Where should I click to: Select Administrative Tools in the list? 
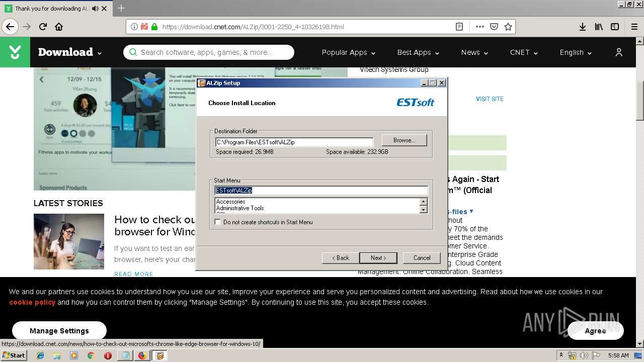pos(240,208)
